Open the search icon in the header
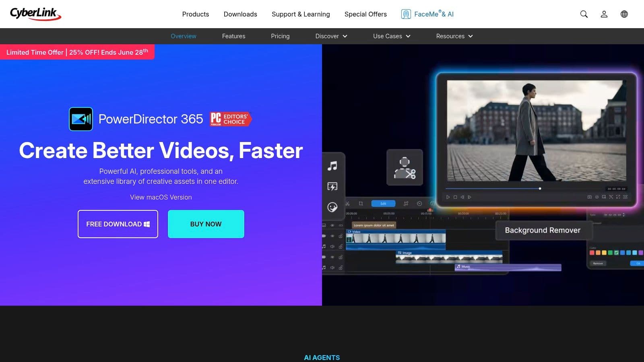 pos(584,14)
